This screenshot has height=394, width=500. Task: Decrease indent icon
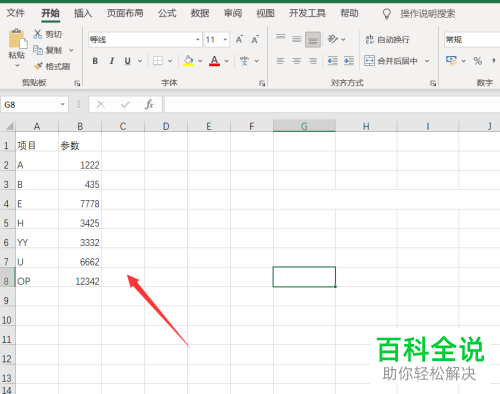333,61
